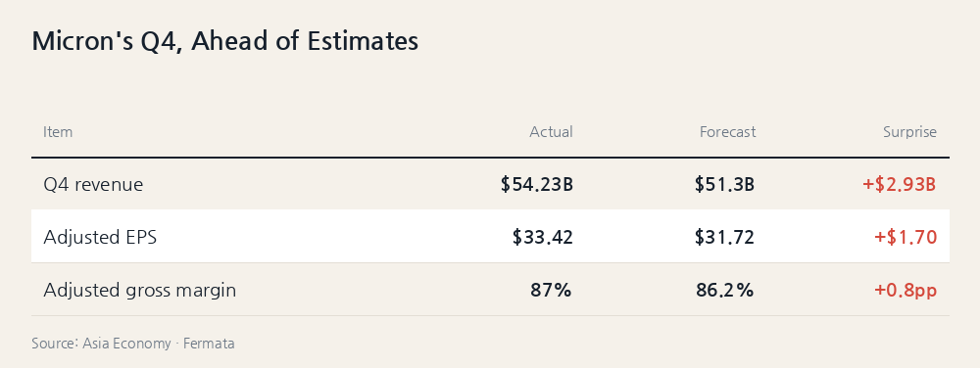Click the $33.42 actual EPS value
This screenshot has height=368, width=980.
pos(543,238)
